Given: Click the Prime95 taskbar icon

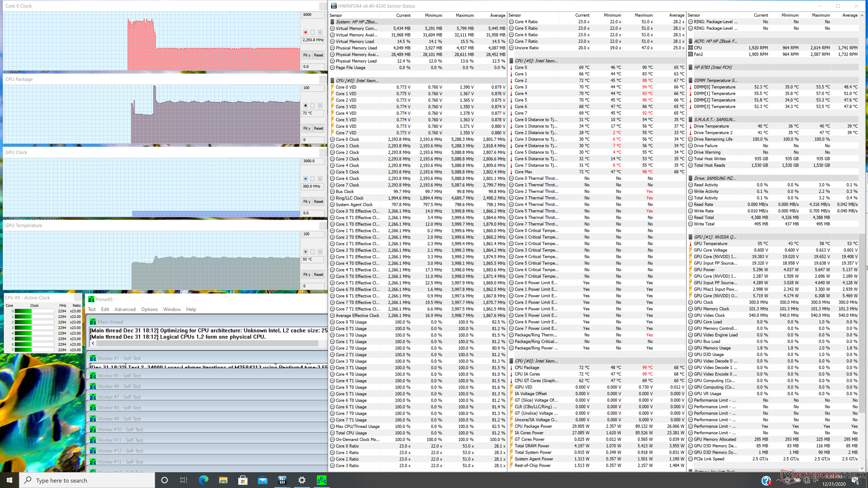Looking at the screenshot, I should point(321,480).
